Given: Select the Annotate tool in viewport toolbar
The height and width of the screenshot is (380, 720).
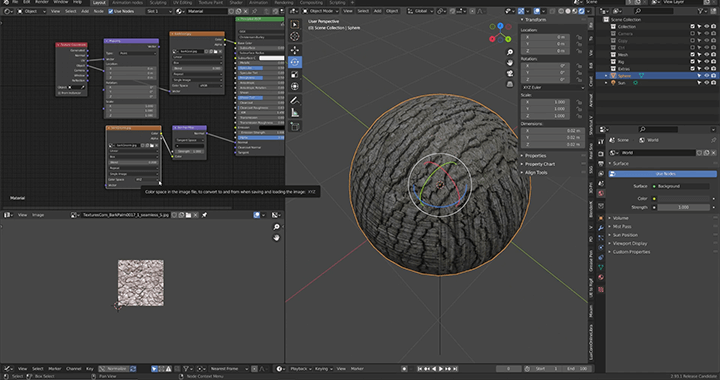Looking at the screenshot, I should coord(295,100).
